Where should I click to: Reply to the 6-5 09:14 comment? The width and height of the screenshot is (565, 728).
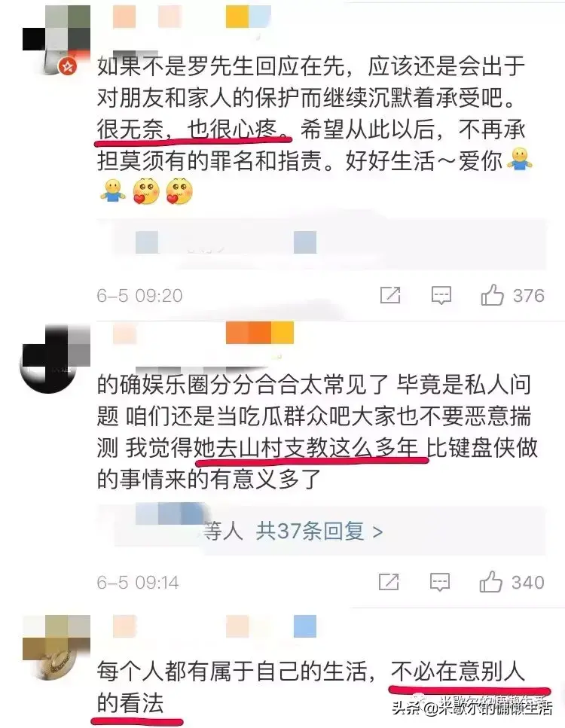pyautogui.click(x=439, y=582)
